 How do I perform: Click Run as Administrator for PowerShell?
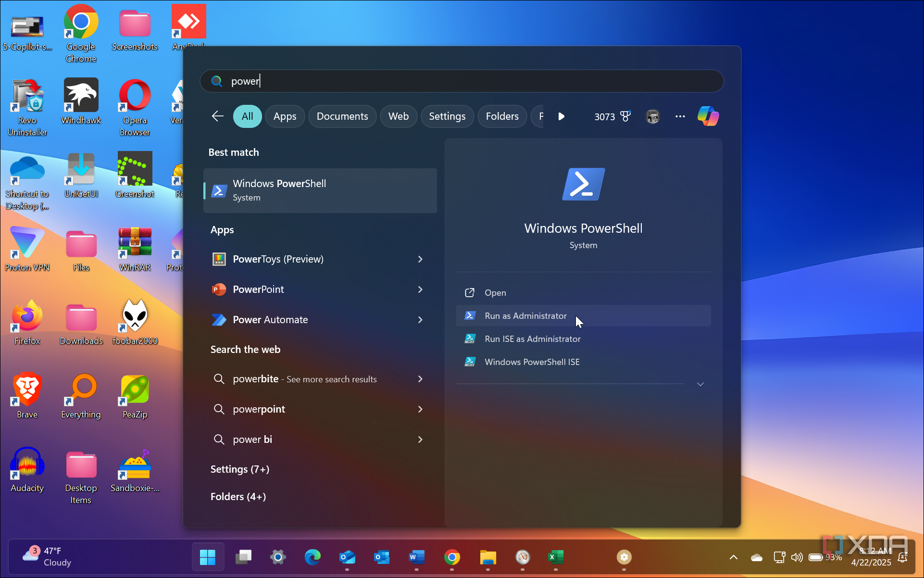coord(583,316)
